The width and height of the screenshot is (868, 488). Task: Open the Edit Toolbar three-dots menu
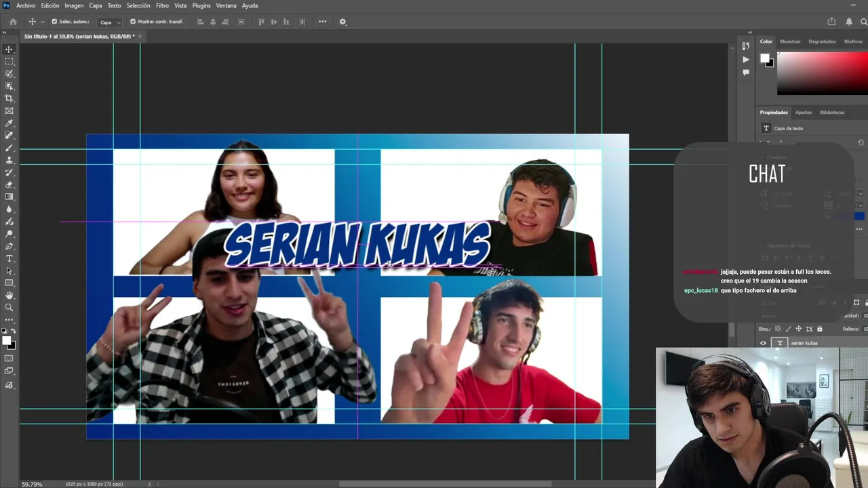9,319
